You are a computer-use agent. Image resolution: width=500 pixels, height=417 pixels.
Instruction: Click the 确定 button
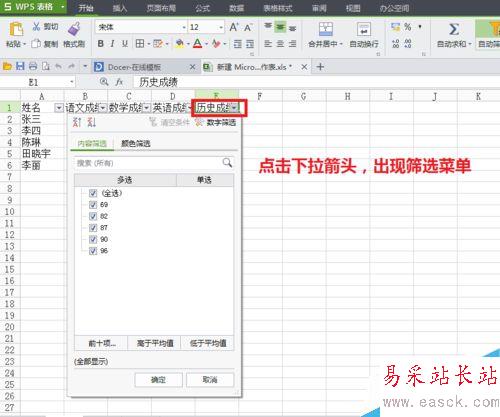click(158, 380)
